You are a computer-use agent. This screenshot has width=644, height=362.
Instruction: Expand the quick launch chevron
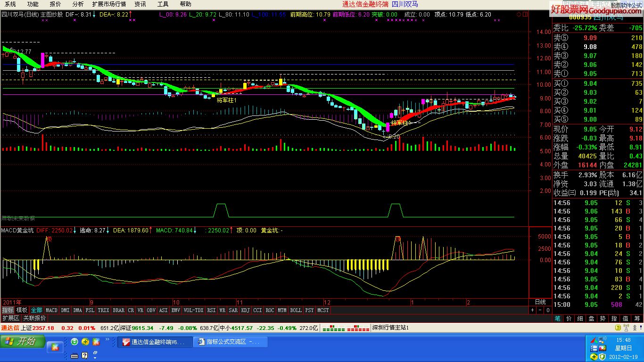[107, 339]
